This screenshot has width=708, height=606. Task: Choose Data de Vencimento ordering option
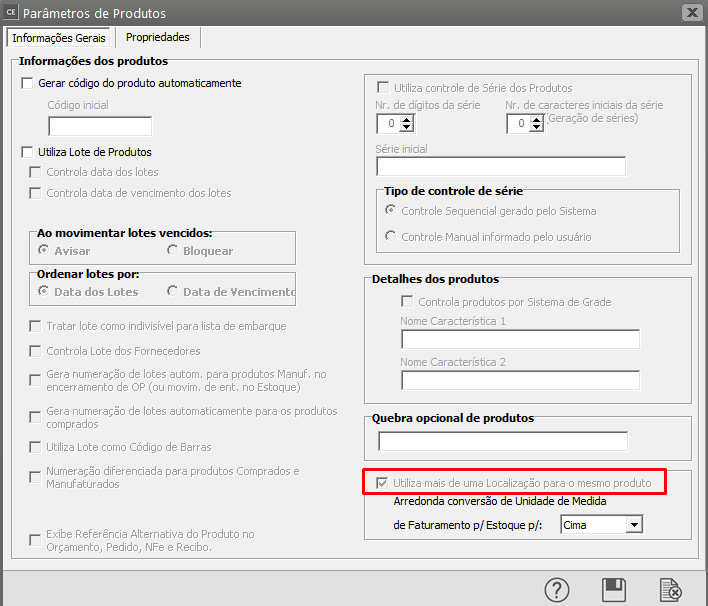pyautogui.click(x=173, y=292)
